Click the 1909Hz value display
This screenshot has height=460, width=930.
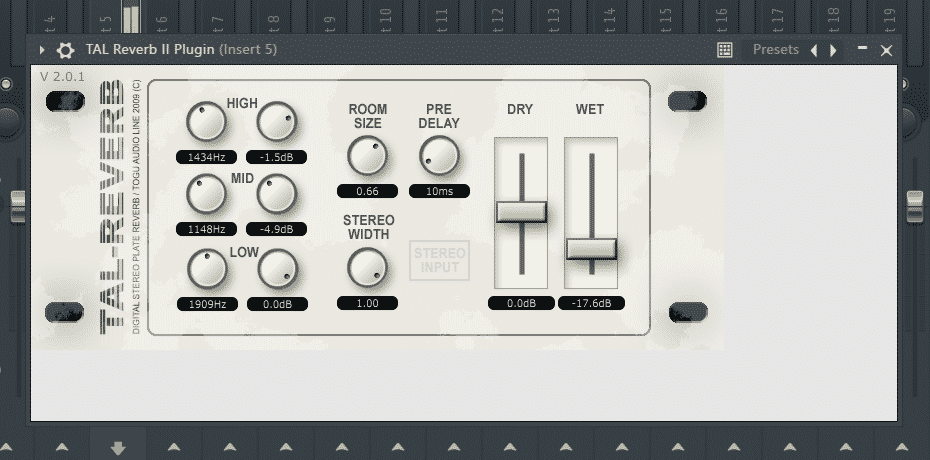click(x=207, y=304)
